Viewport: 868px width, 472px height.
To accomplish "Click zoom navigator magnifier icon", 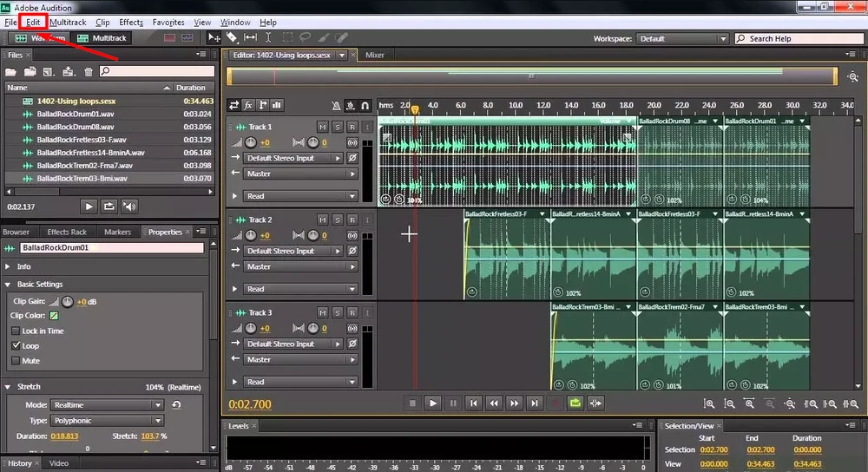I will point(853,77).
